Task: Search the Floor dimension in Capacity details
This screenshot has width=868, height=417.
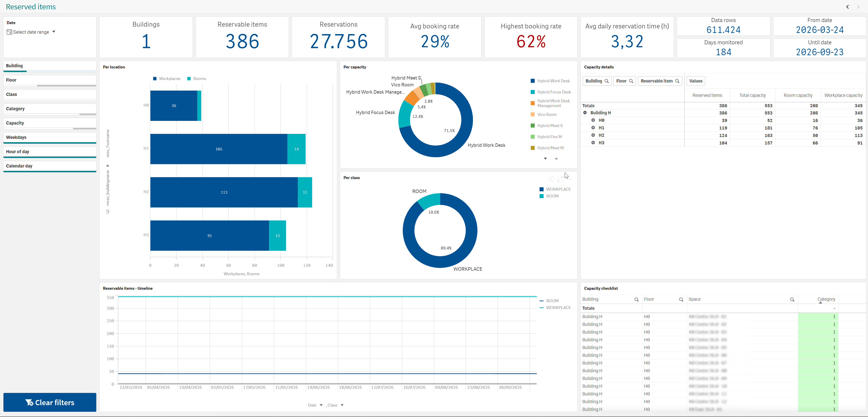Action: [x=631, y=81]
